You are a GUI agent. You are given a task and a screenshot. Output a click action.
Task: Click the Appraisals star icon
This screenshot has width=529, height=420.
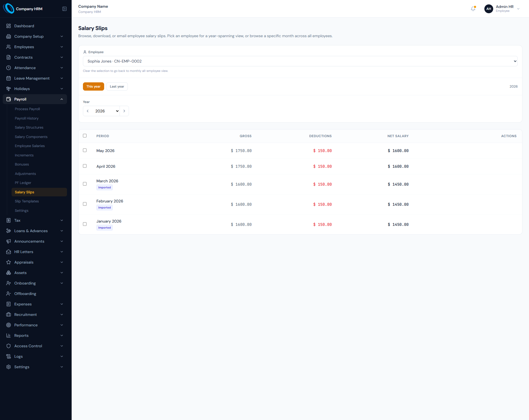[9, 262]
